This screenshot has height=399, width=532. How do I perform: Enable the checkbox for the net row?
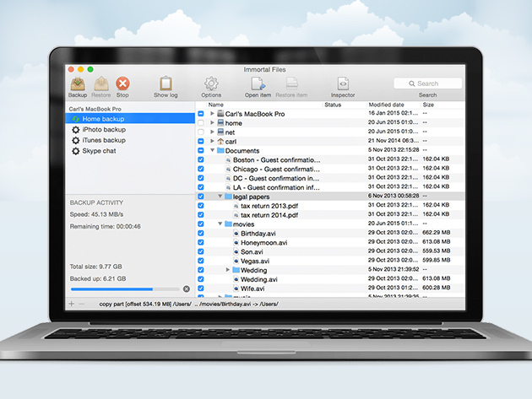pyautogui.click(x=201, y=132)
